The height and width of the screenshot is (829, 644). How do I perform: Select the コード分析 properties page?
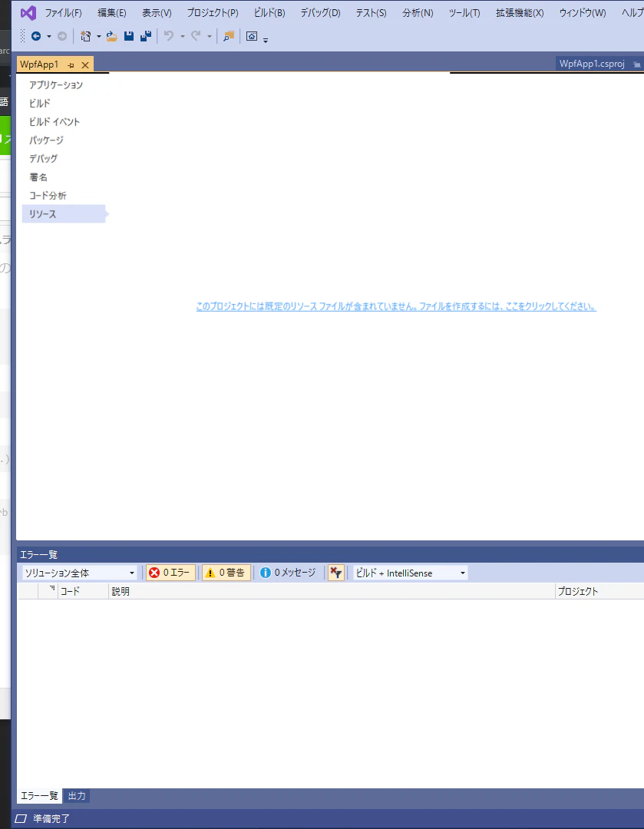click(48, 196)
